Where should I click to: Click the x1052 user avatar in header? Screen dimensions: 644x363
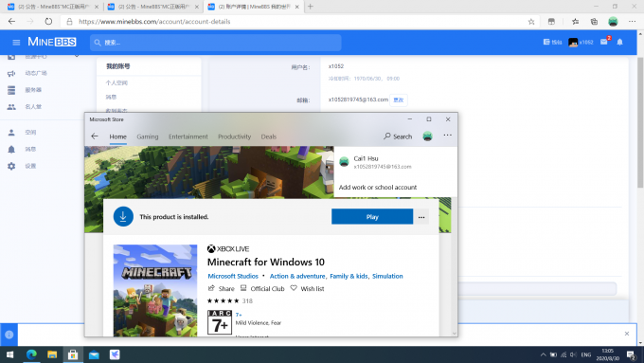click(x=573, y=43)
